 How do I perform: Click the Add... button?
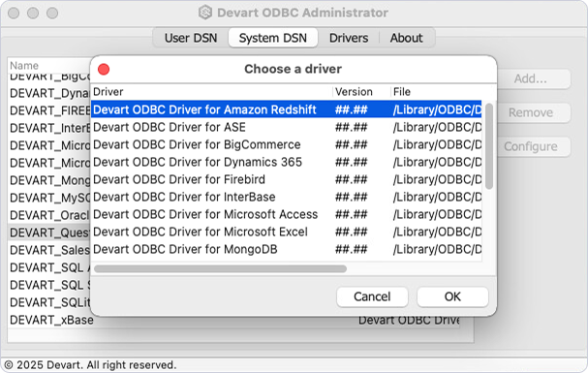533,78
